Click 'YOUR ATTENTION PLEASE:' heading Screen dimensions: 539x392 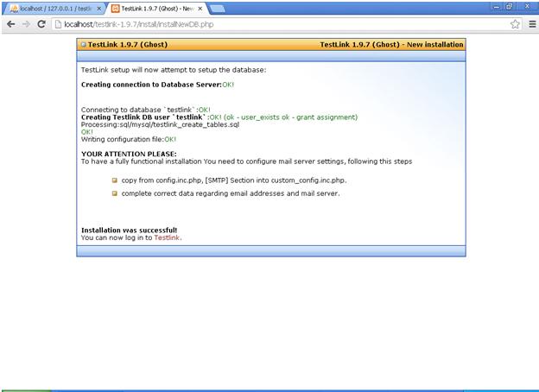click(129, 154)
